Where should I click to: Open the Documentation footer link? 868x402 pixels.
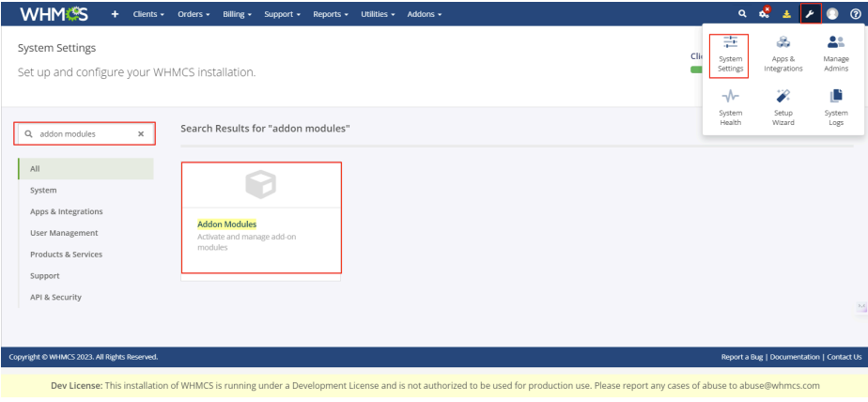[795, 357]
